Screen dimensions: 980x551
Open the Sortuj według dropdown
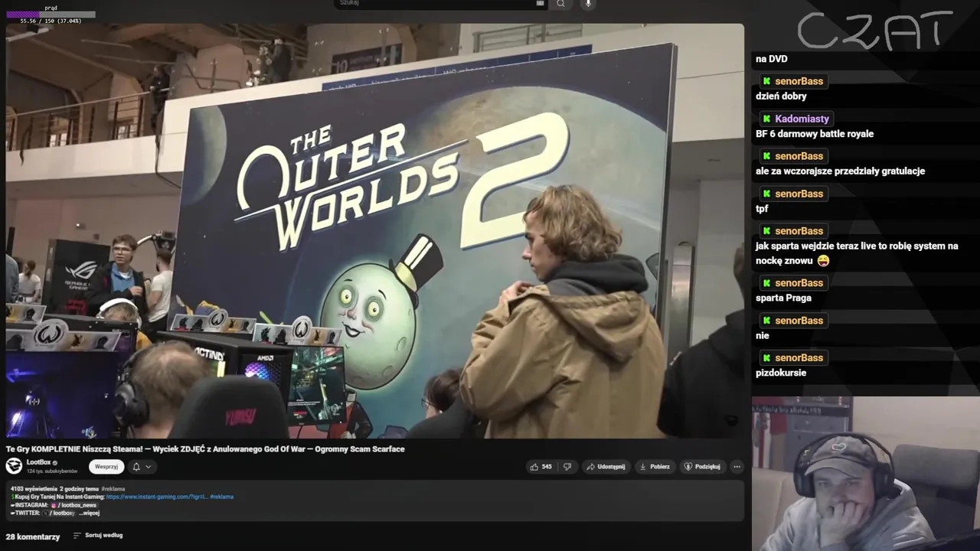pos(98,536)
